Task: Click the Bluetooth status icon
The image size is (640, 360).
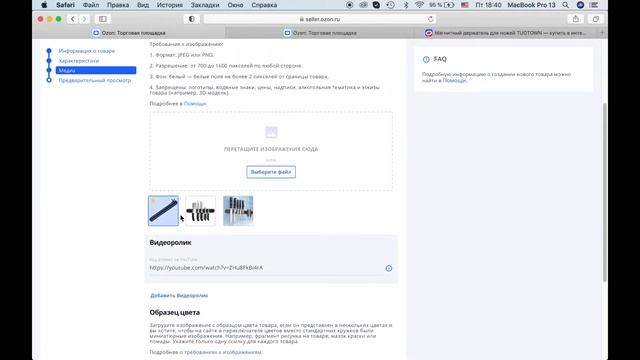Action: (x=406, y=5)
